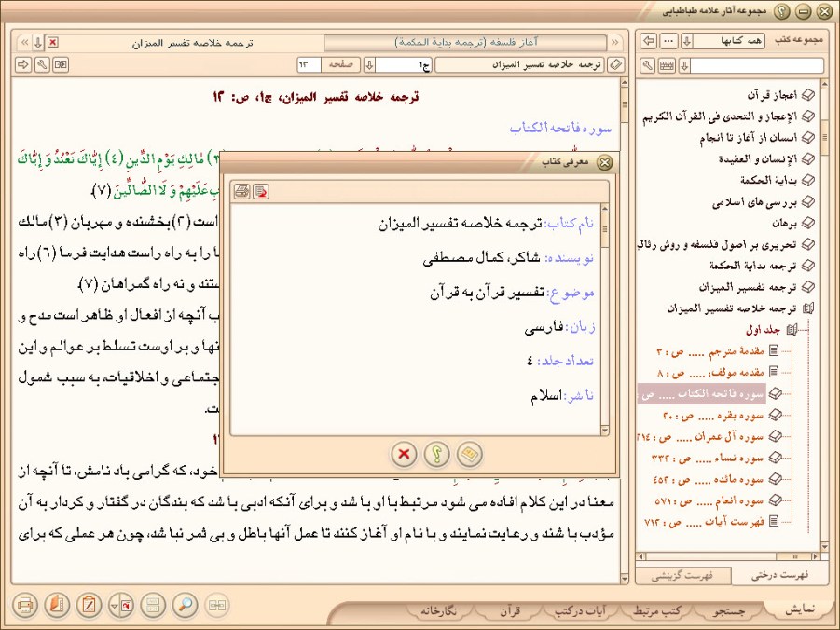Click the PDF export icon in the bottom toolbar
Viewport: 840px width, 630px height.
[x=121, y=606]
